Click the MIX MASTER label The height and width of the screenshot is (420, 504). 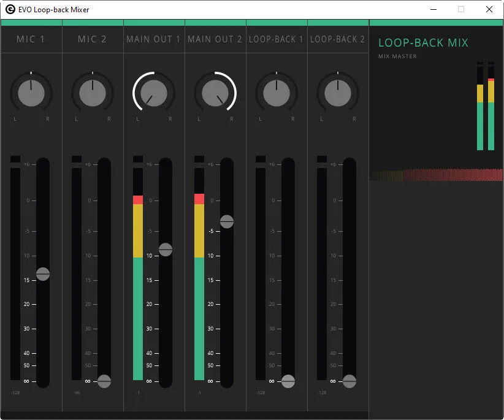(x=395, y=56)
